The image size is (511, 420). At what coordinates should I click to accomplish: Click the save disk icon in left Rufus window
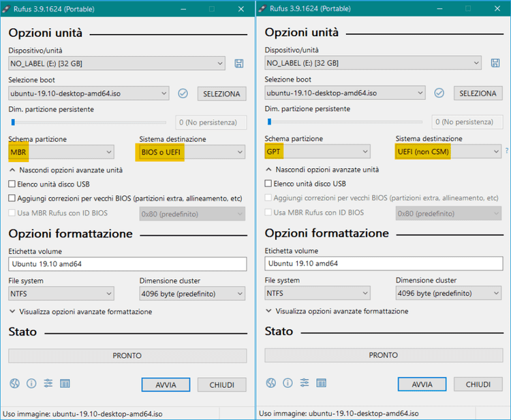click(x=239, y=63)
